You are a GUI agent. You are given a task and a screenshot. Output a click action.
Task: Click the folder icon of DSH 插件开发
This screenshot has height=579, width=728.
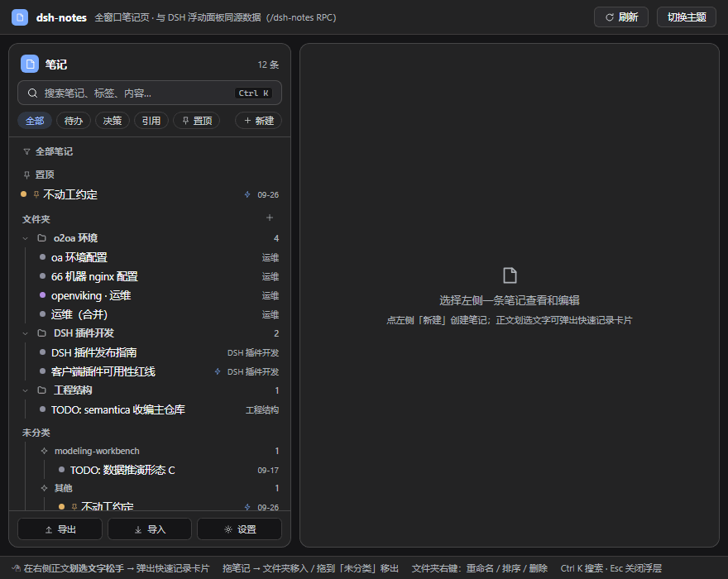pos(42,333)
